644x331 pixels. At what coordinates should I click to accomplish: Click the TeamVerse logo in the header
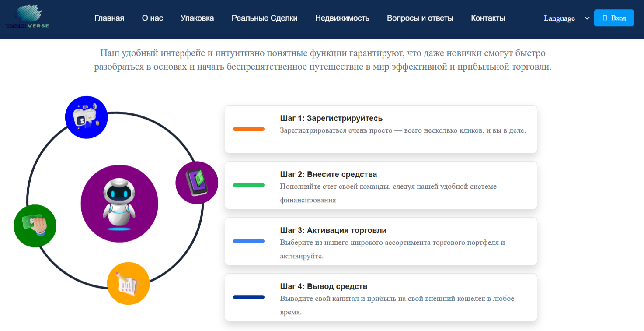pos(27,17)
